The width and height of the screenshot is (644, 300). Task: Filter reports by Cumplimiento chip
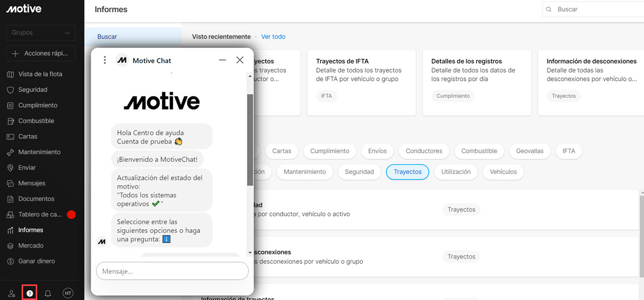click(x=330, y=151)
